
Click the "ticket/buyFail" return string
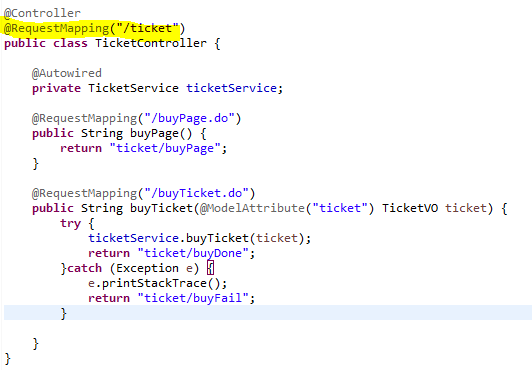click(193, 298)
